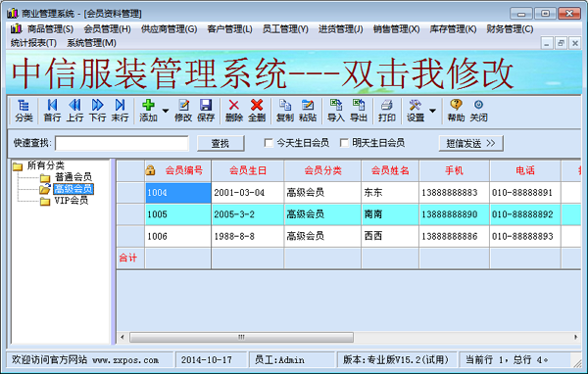Open the 客户管理(L) menu
The image size is (588, 374).
(230, 28)
